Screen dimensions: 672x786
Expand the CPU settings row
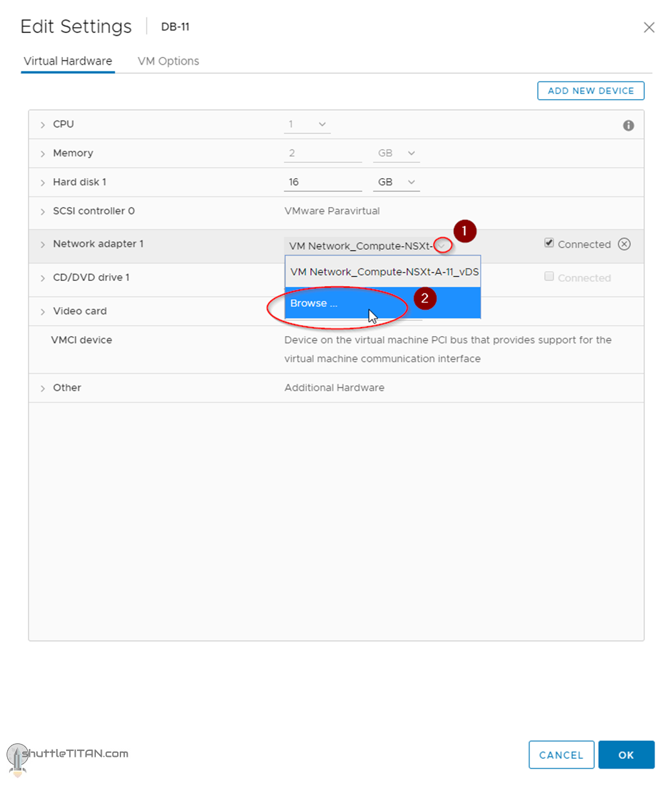click(43, 124)
